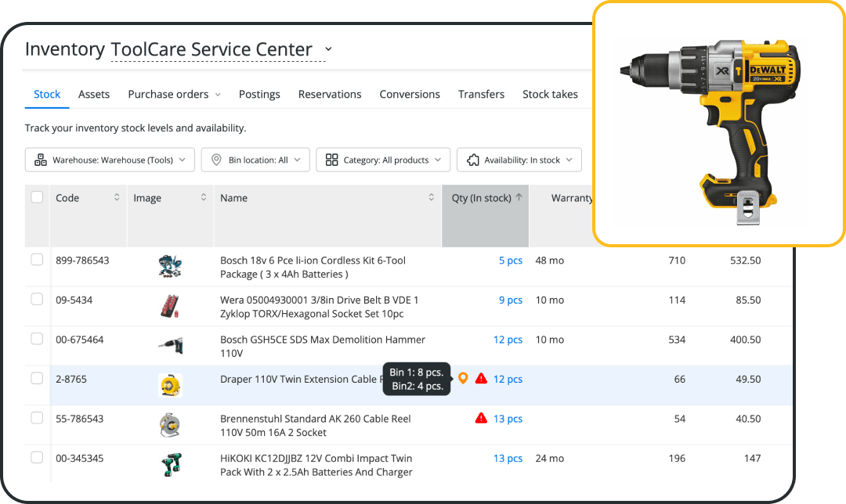
Task: Switch to the Assets tab
Action: pos(94,95)
